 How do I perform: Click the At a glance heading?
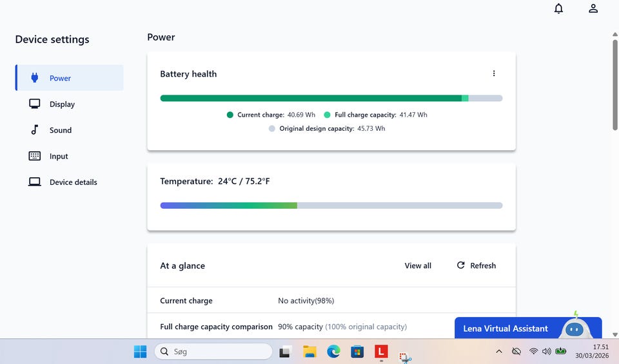tap(182, 266)
